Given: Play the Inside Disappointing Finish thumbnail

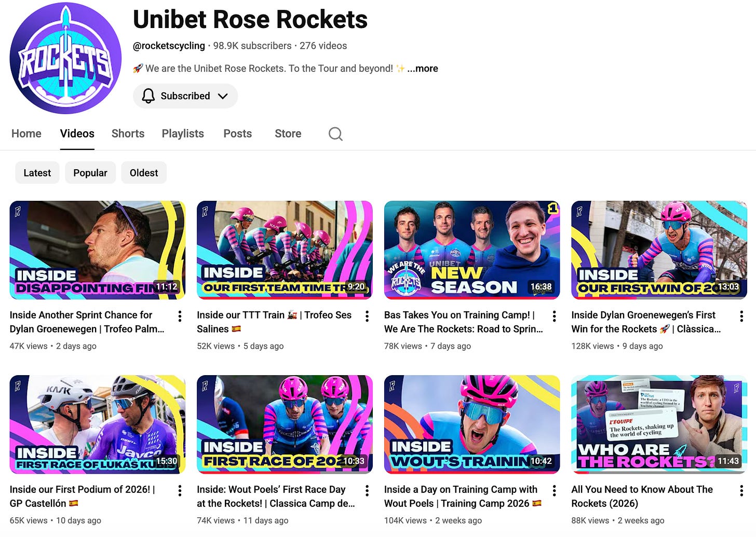Looking at the screenshot, I should (x=98, y=250).
